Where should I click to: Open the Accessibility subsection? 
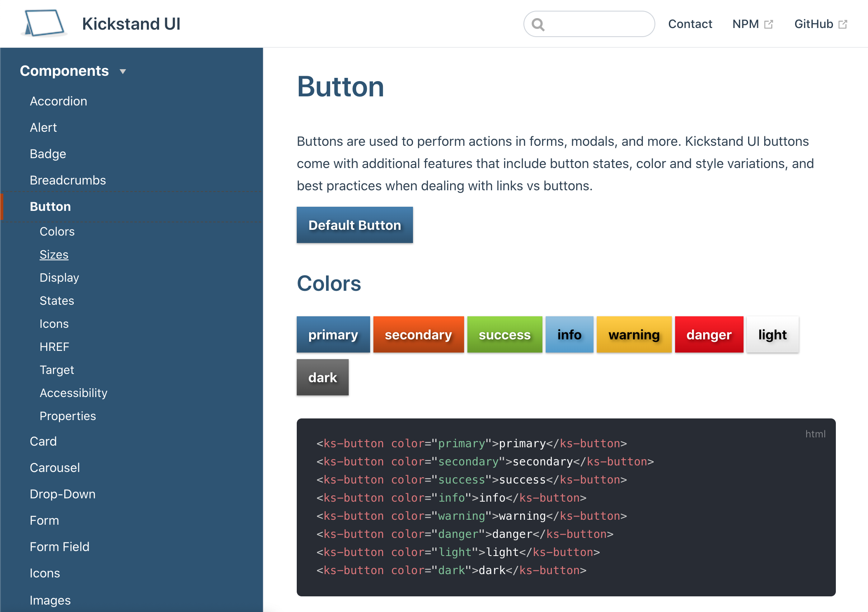pyautogui.click(x=73, y=392)
